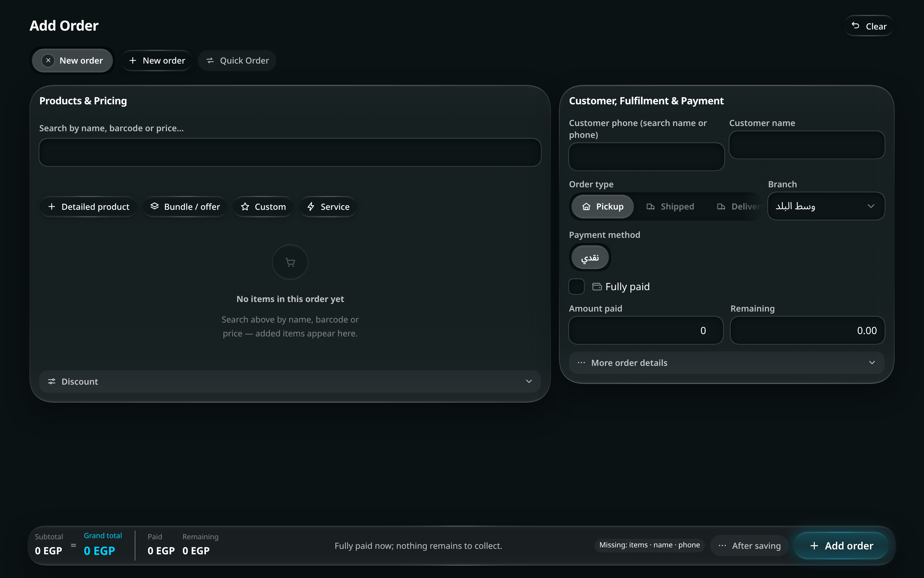The height and width of the screenshot is (578, 924).
Task: Expand More order details
Action: point(726,363)
